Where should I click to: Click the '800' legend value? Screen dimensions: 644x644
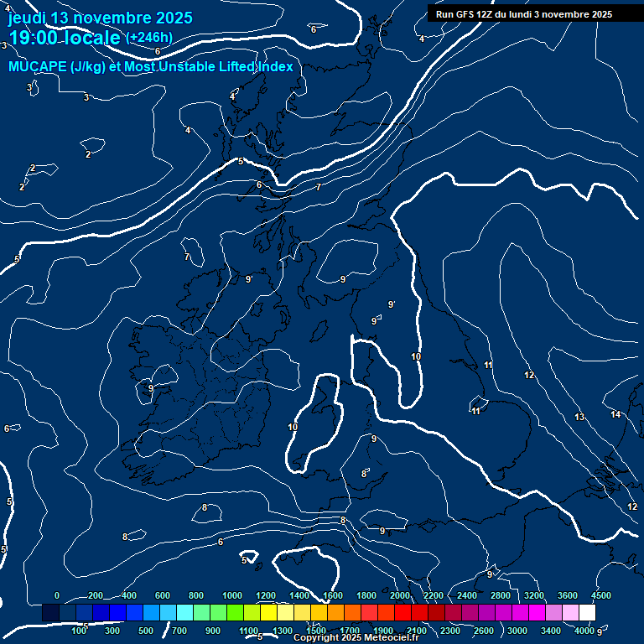coord(196,595)
